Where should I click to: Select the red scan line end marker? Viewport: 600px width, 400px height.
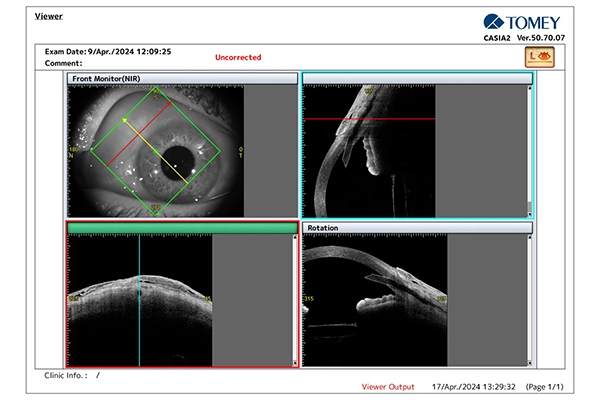coord(170,103)
